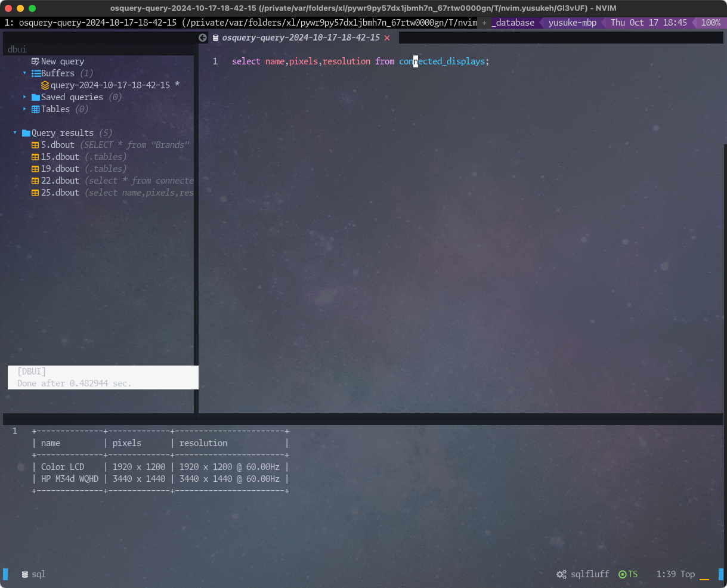Open buffer query-2024-10-17-18-42-15 in sidebar
Viewport: 727px width, 588px height.
tap(110, 85)
